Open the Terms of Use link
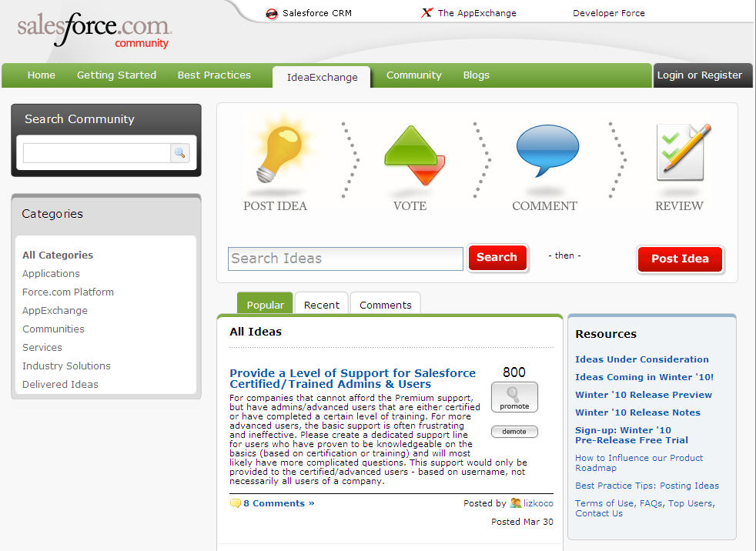Viewport: 756px width, 551px height. (604, 503)
